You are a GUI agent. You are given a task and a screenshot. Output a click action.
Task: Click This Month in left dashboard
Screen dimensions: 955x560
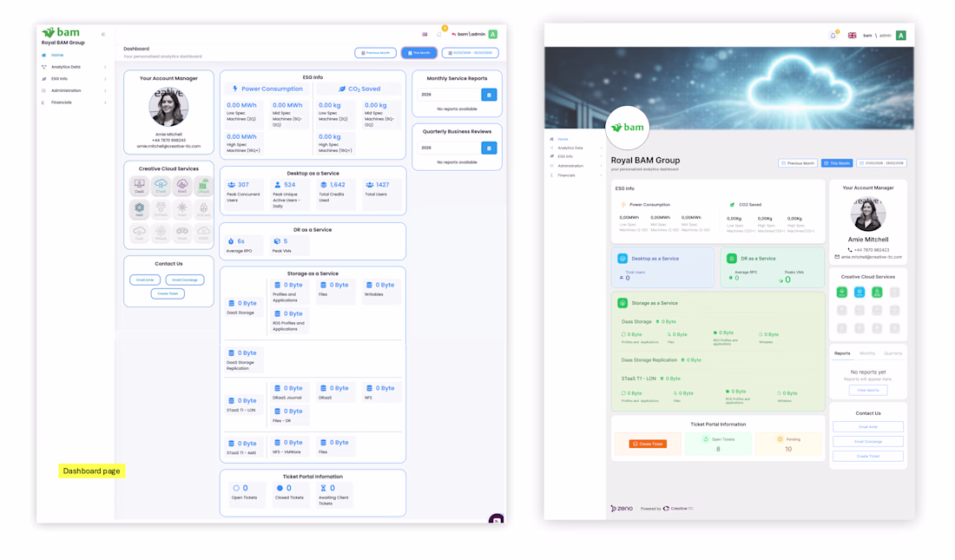click(419, 53)
